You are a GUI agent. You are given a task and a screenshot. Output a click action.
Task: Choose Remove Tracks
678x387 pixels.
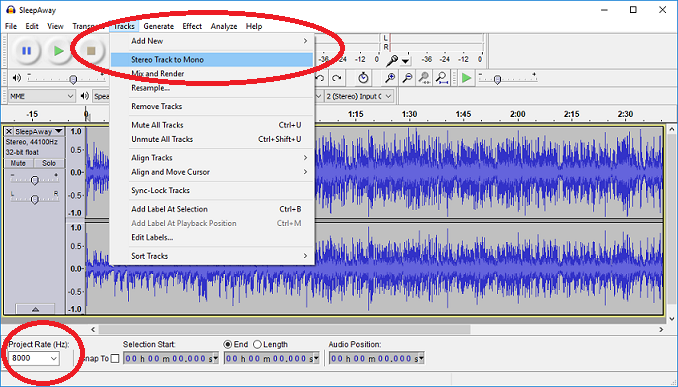[x=211, y=106]
